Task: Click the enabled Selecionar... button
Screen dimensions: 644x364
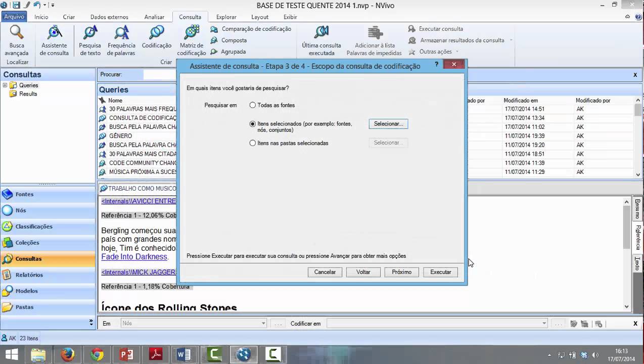Action: point(388,124)
